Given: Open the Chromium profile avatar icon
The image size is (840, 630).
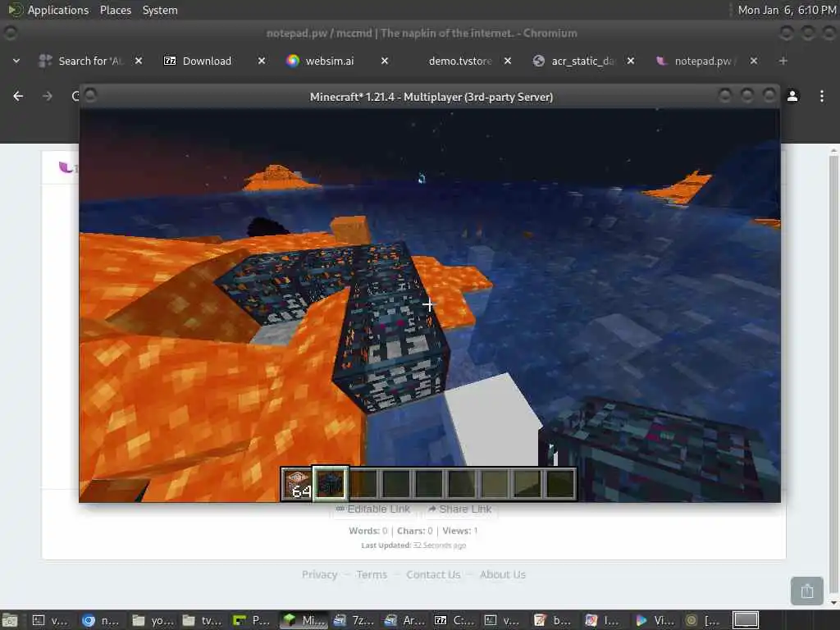Looking at the screenshot, I should coord(792,96).
